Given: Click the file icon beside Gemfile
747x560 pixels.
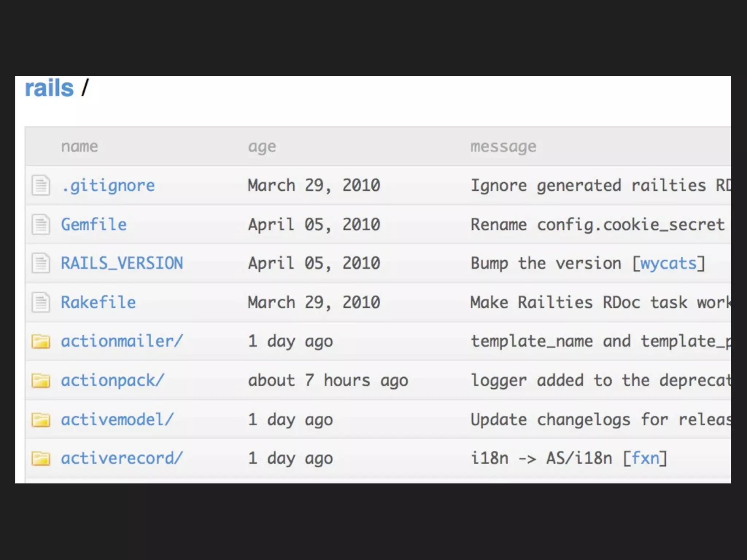Looking at the screenshot, I should 40,225.
